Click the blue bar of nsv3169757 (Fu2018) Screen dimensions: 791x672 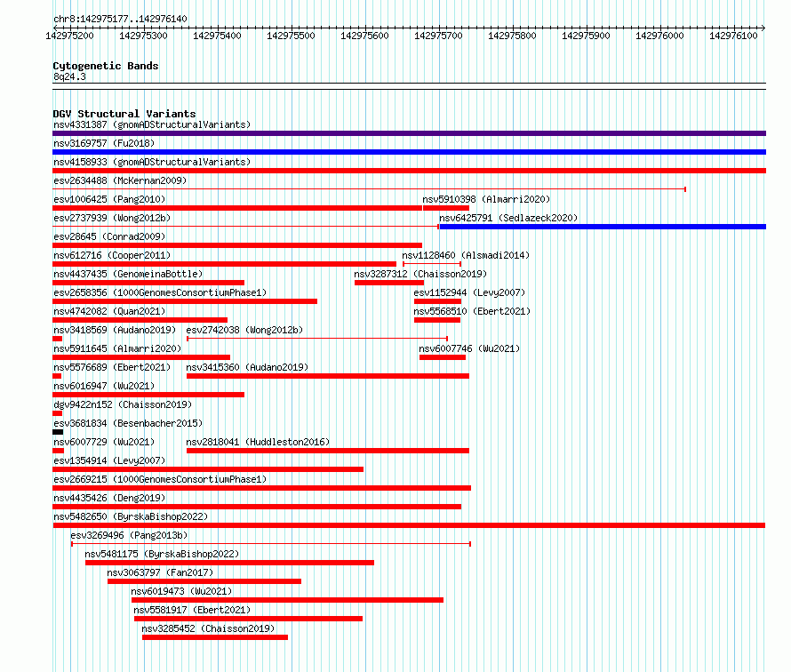point(409,152)
